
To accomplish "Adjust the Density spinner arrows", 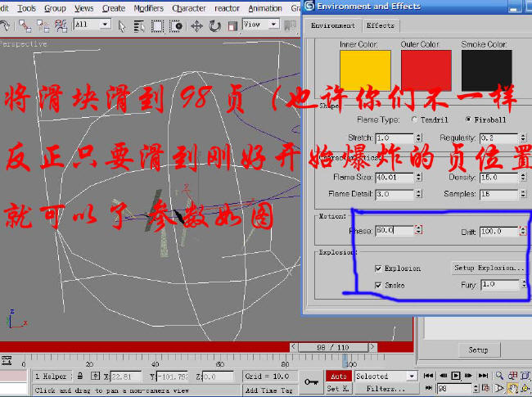I will 523,177.
